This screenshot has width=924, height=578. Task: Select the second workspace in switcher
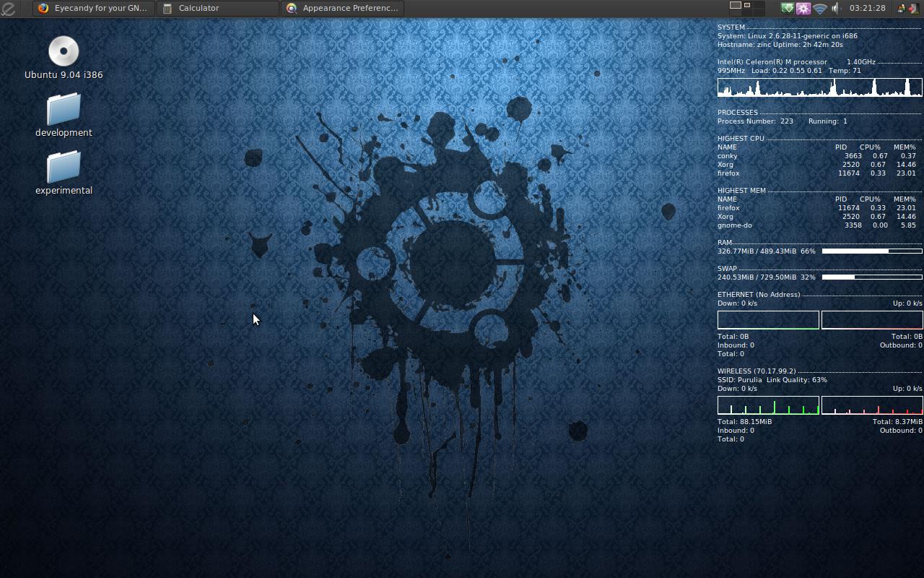(747, 5)
